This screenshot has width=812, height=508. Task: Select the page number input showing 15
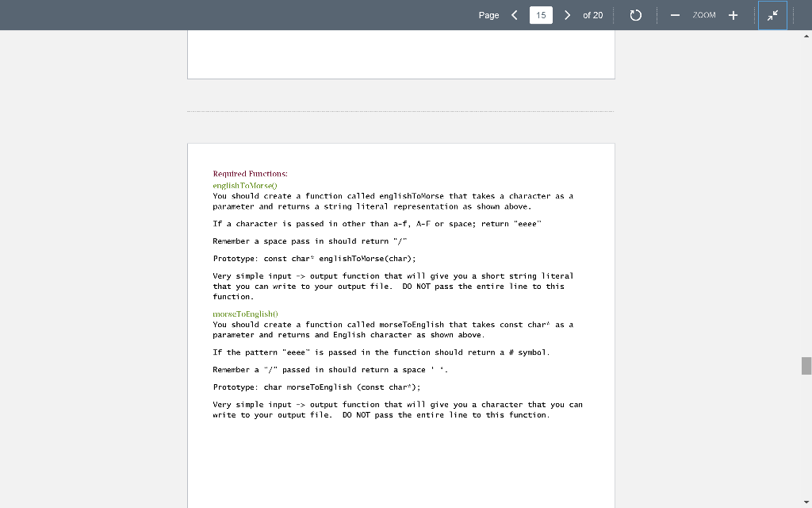(541, 14)
